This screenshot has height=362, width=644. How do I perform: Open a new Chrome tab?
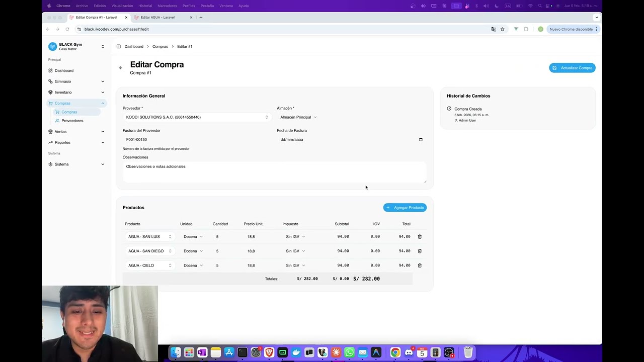point(201,17)
